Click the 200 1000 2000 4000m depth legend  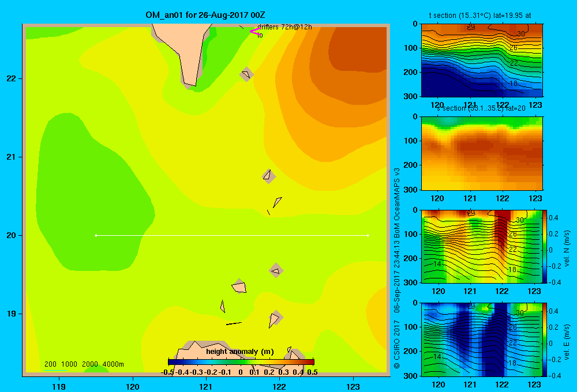coord(84,364)
